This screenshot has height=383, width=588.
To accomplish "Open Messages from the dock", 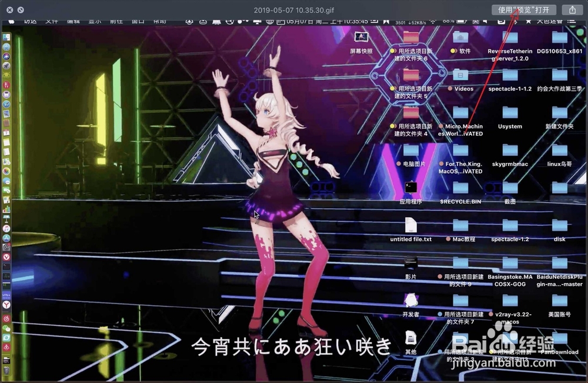I will pos(6,181).
